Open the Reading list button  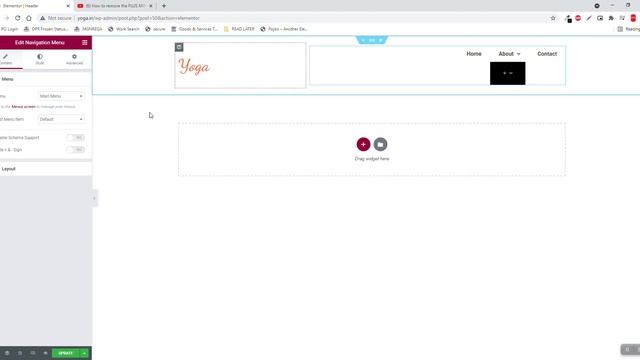coord(629,29)
